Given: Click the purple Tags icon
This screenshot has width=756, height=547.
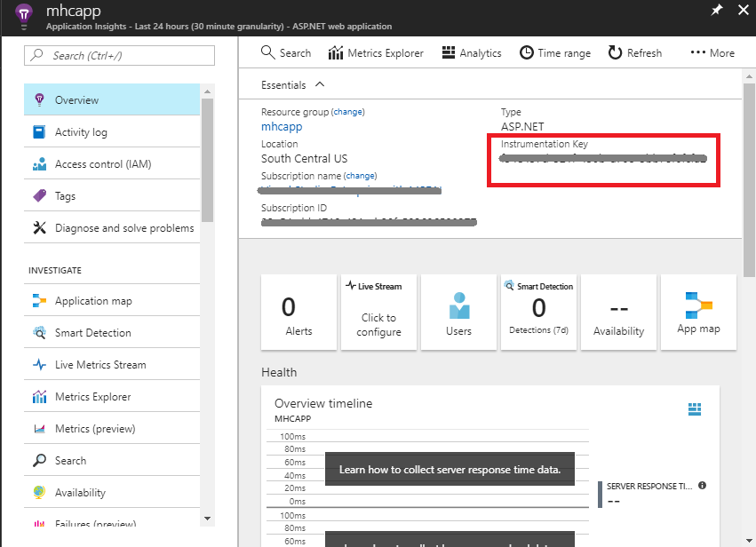Looking at the screenshot, I should [40, 195].
